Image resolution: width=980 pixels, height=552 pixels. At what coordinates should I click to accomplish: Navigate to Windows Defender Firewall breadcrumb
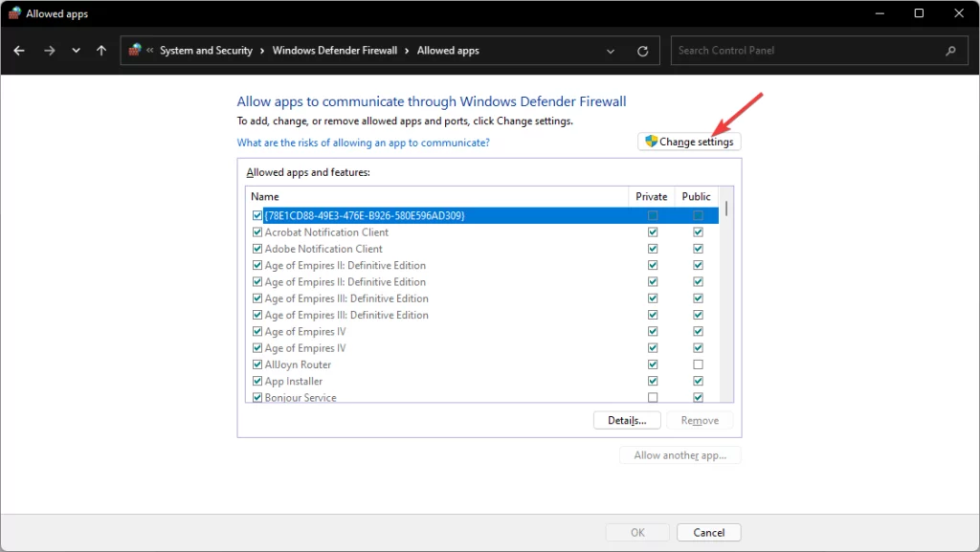pyautogui.click(x=335, y=50)
